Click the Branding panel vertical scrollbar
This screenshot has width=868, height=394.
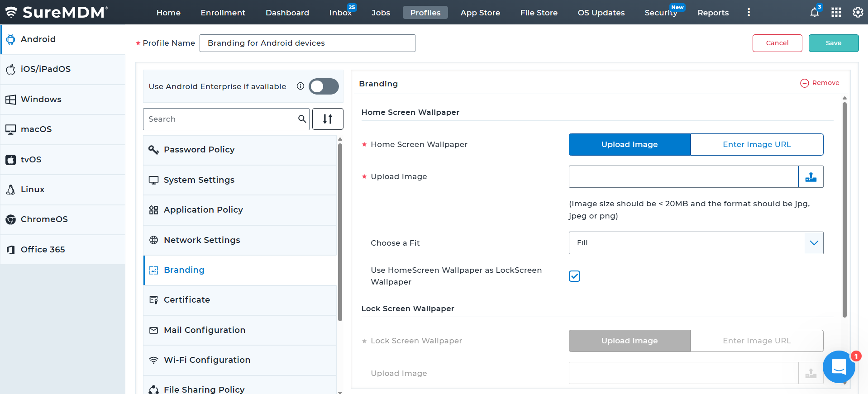844,208
